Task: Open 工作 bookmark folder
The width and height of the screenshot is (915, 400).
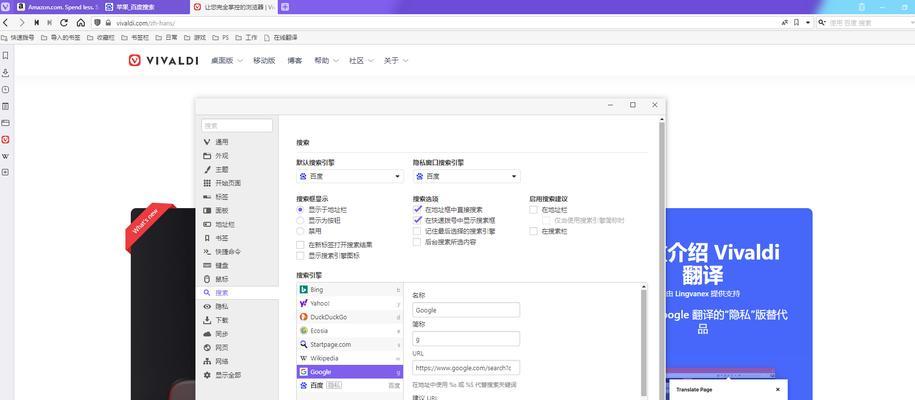Action: click(246, 37)
